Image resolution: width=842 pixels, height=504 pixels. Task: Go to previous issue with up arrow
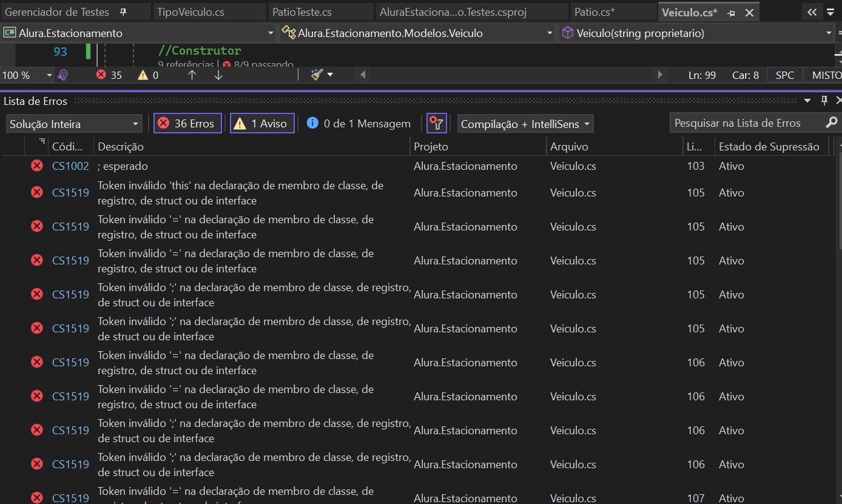[192, 75]
